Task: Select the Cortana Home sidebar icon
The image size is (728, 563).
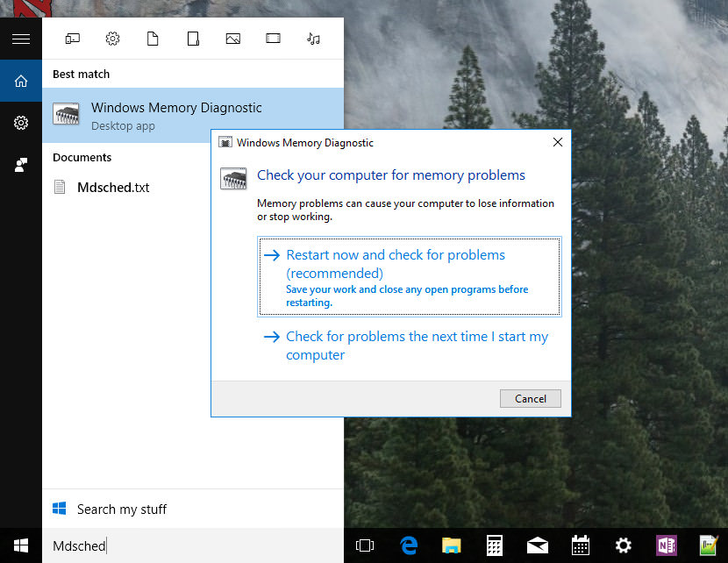Action: point(21,81)
